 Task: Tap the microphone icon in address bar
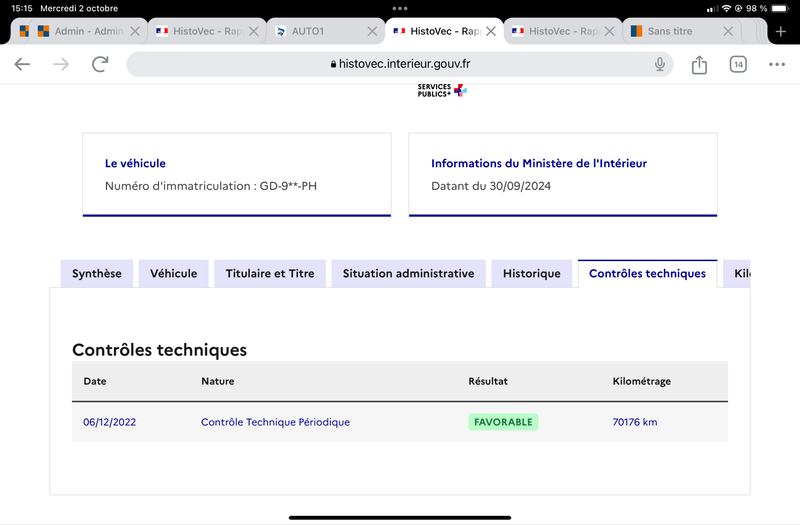660,64
